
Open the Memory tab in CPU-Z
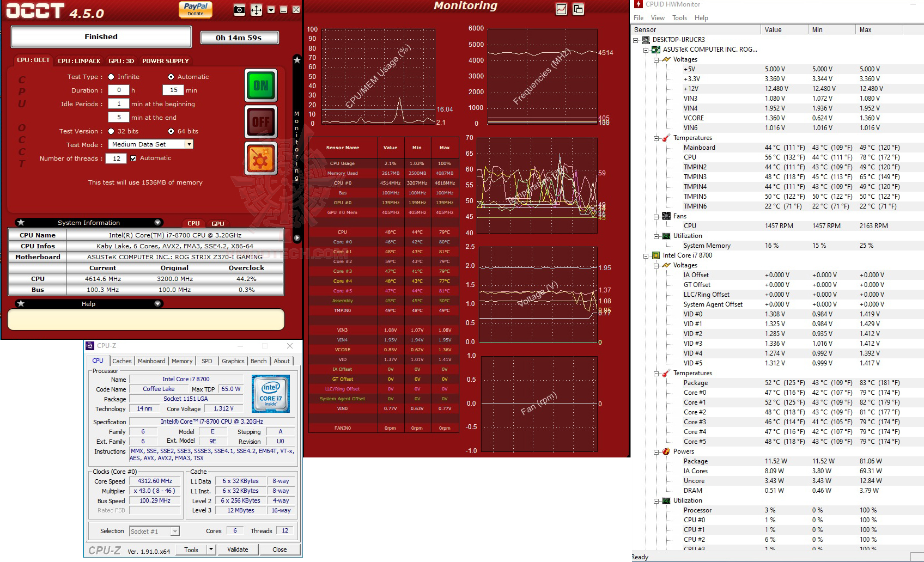182,361
